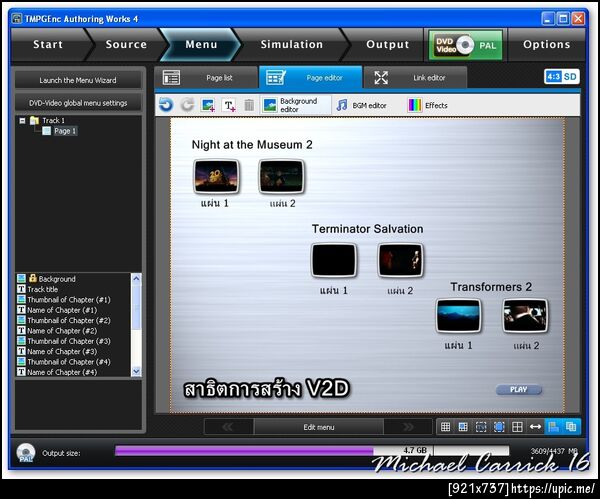Viewport: 600px width, 499px height.
Task: Open DVD-Video global menu settings
Action: pyautogui.click(x=78, y=103)
